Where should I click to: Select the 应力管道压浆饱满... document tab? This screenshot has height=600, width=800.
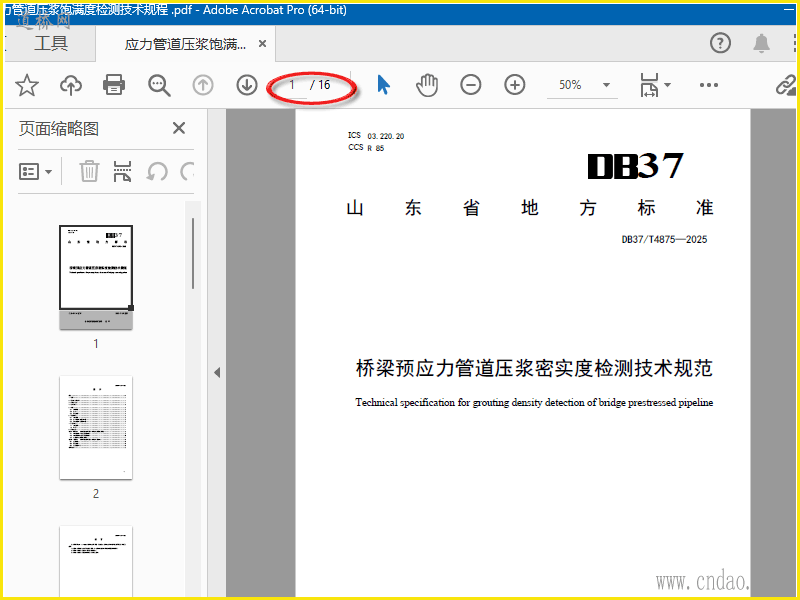(x=185, y=44)
